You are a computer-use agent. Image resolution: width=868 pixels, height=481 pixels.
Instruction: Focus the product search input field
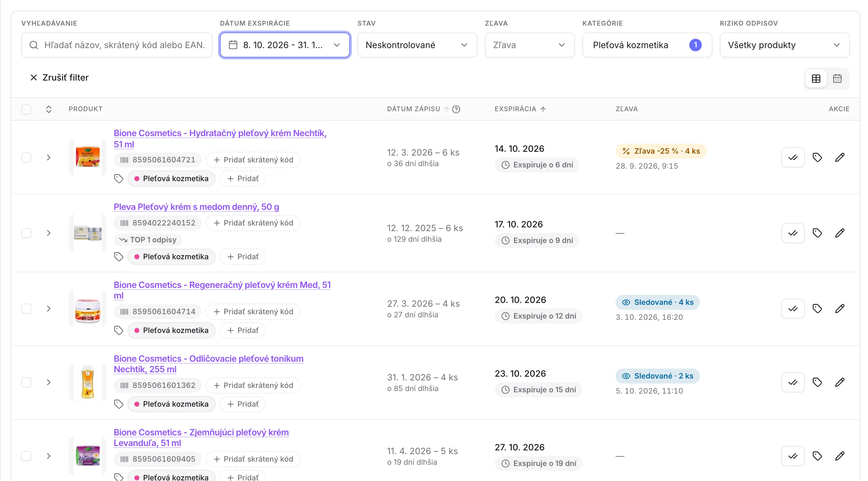coord(117,45)
